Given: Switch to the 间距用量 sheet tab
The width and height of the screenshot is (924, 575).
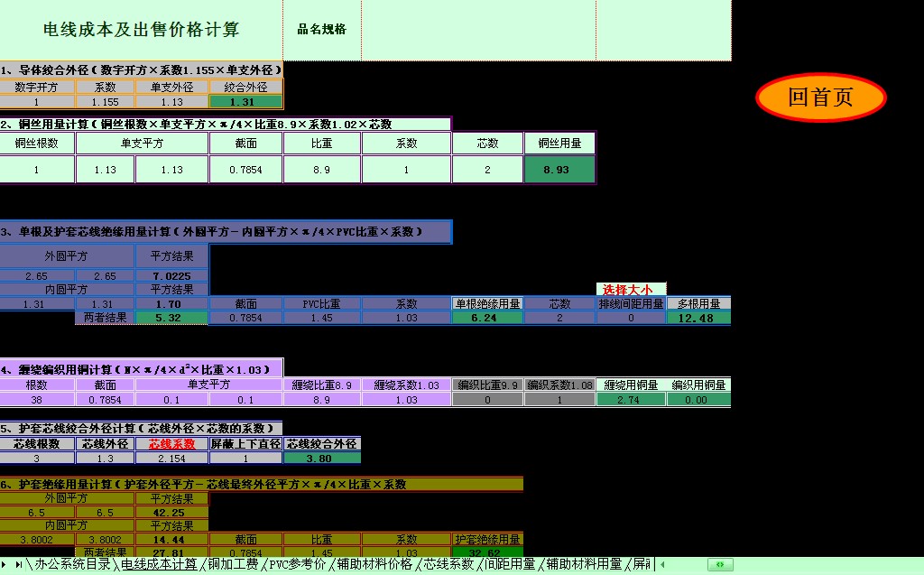Looking at the screenshot, I should pyautogui.click(x=510, y=565).
